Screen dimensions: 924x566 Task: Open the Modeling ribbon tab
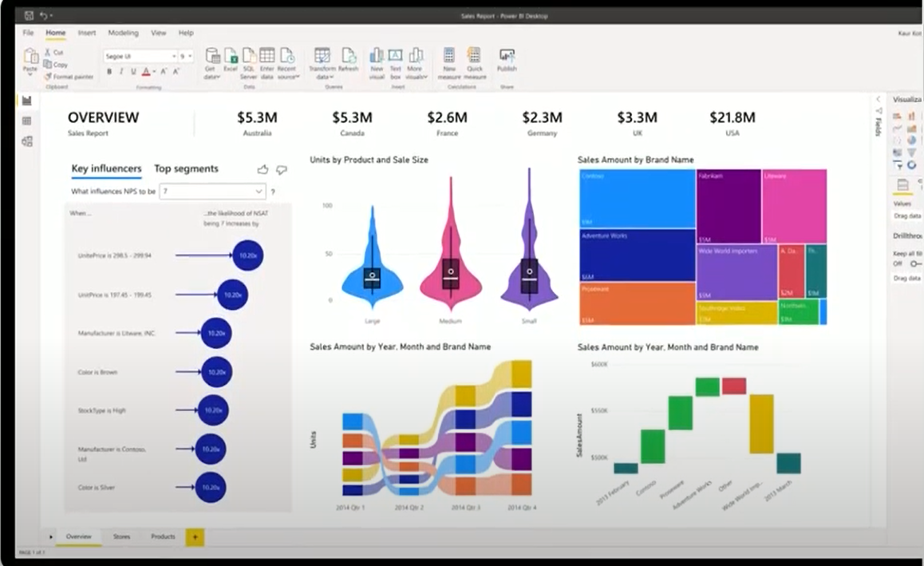click(x=123, y=33)
